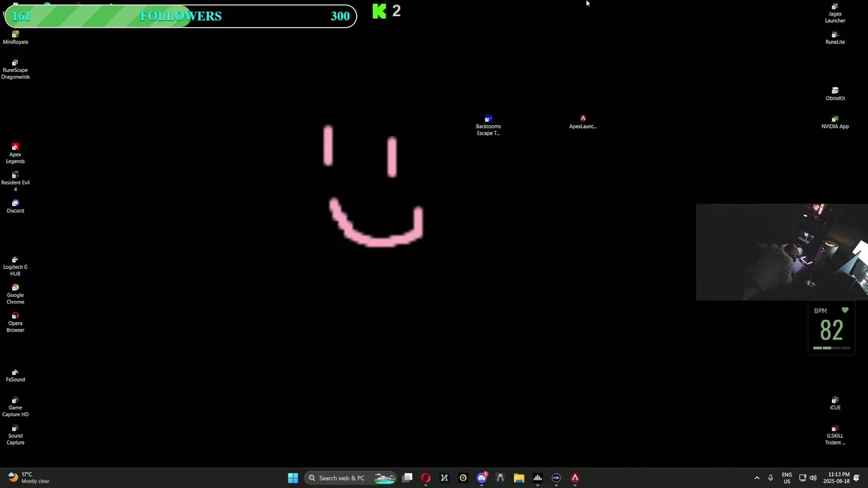This screenshot has width=868, height=488.
Task: Select the iCUE desktop icon
Action: (x=835, y=403)
